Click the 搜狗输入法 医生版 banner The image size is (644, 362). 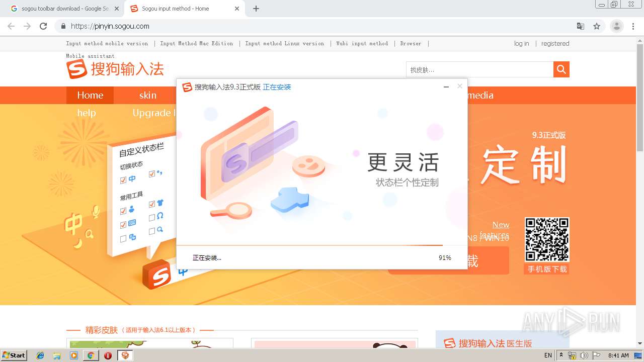click(x=502, y=339)
